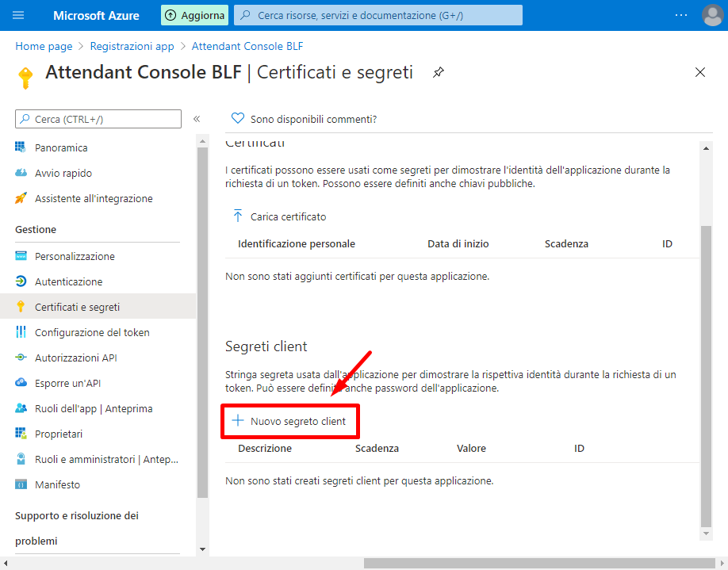Collapse the sidebar with double chevron
The height and width of the screenshot is (570, 728).
(197, 119)
